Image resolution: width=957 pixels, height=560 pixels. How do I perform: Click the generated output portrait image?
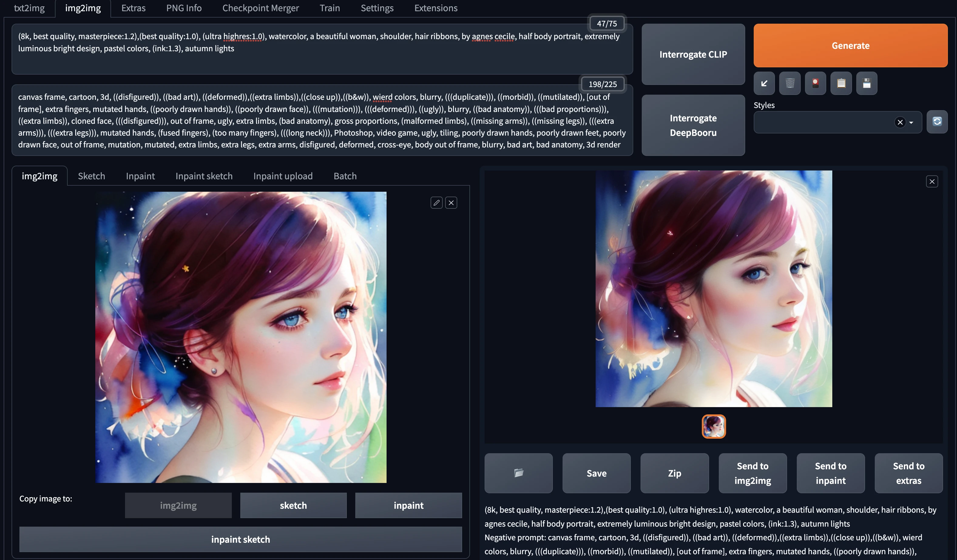click(x=714, y=288)
